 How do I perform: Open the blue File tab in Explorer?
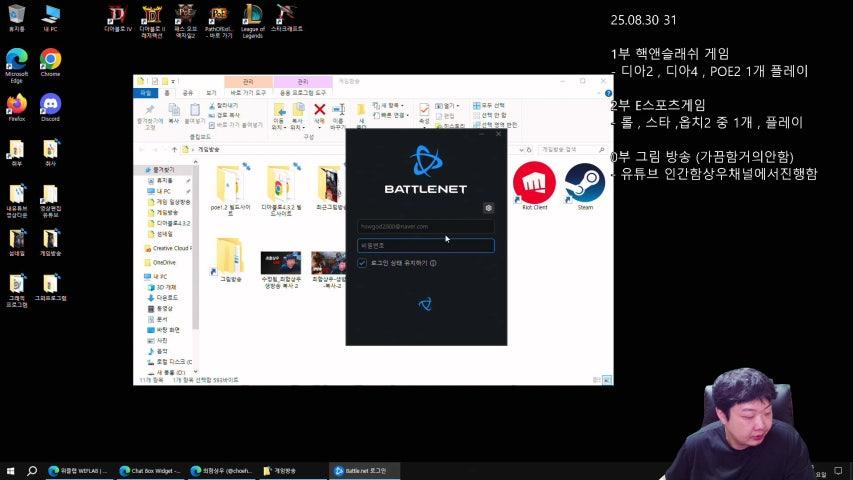(145, 93)
